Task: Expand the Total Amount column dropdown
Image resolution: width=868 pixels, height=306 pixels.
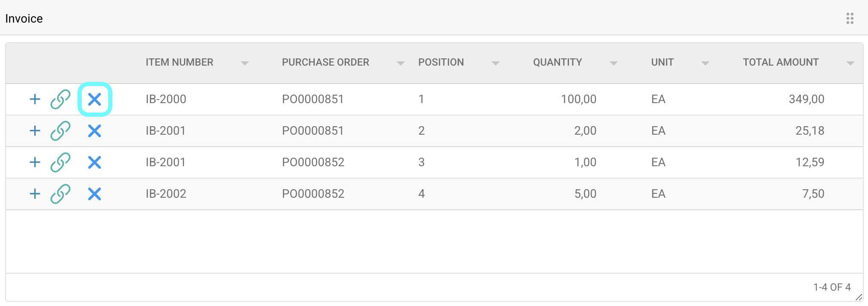Action: click(850, 63)
